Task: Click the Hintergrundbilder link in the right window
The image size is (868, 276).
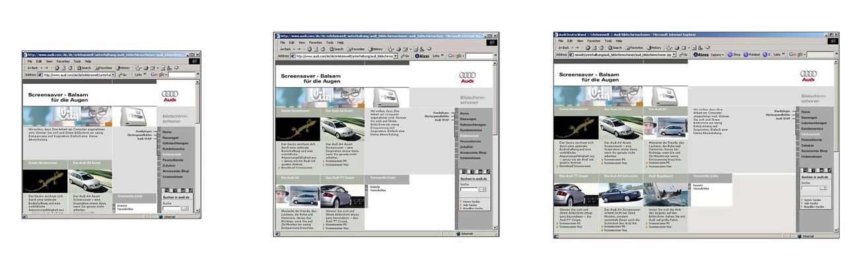Action: 778,114
